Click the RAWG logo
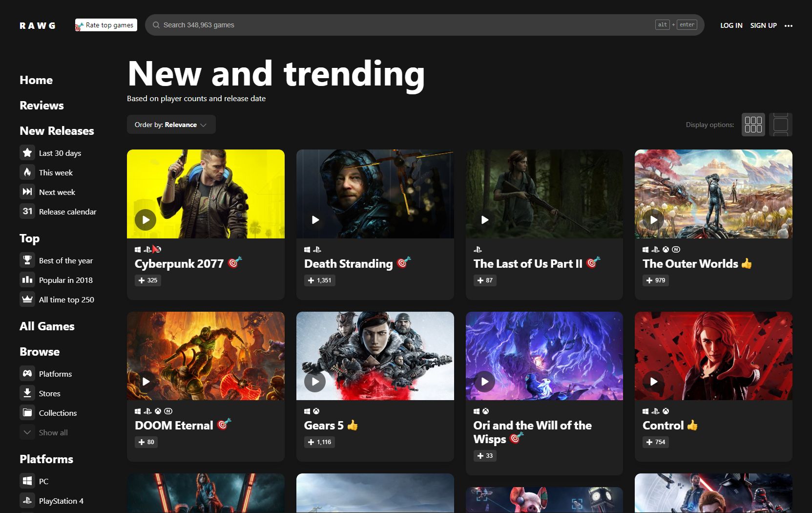 click(x=38, y=25)
